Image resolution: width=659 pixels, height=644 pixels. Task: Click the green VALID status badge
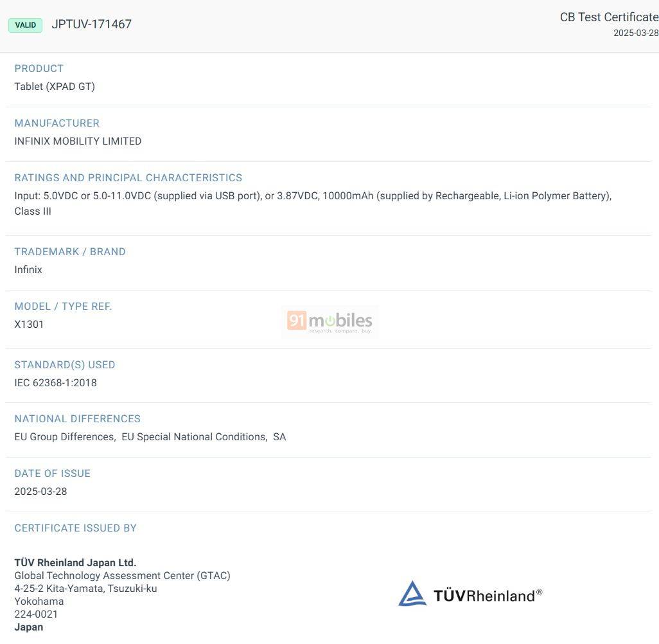25,25
